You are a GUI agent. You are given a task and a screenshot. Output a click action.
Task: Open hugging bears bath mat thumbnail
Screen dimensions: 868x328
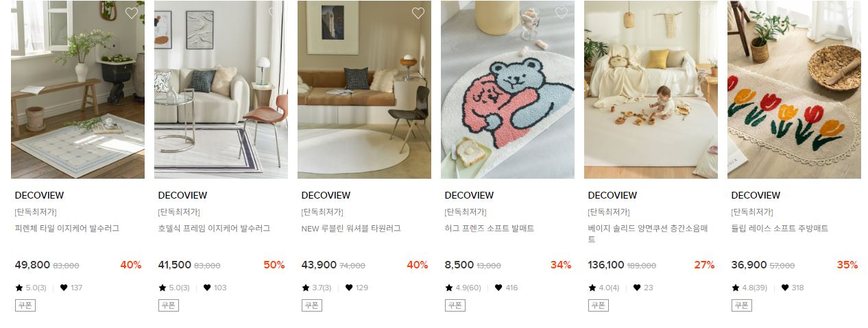pyautogui.click(x=507, y=90)
